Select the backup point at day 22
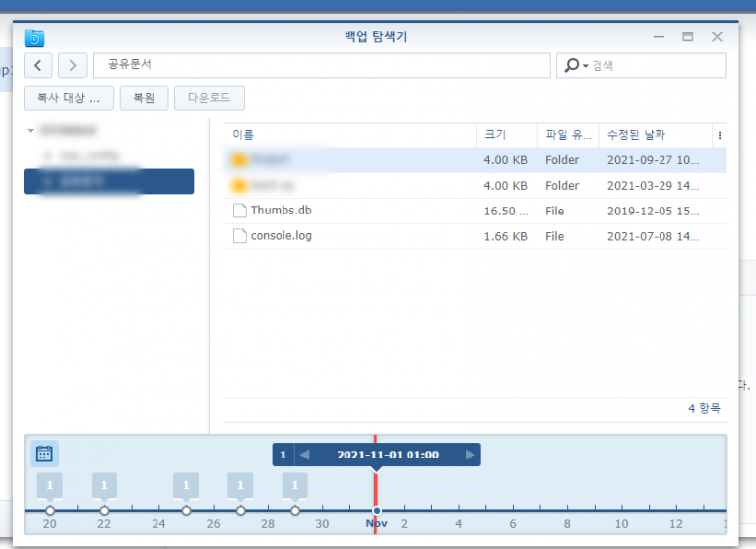This screenshot has width=756, height=549. click(x=104, y=510)
